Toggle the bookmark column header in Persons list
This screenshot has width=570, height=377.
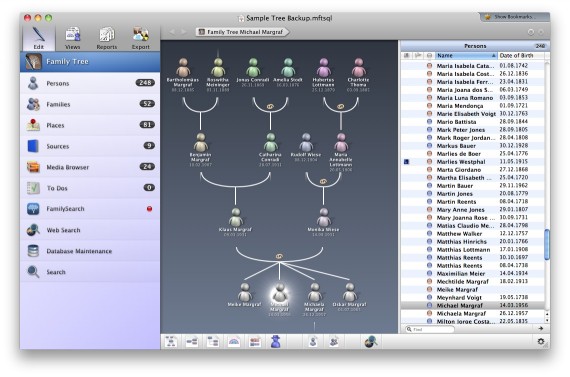pyautogui.click(x=407, y=56)
